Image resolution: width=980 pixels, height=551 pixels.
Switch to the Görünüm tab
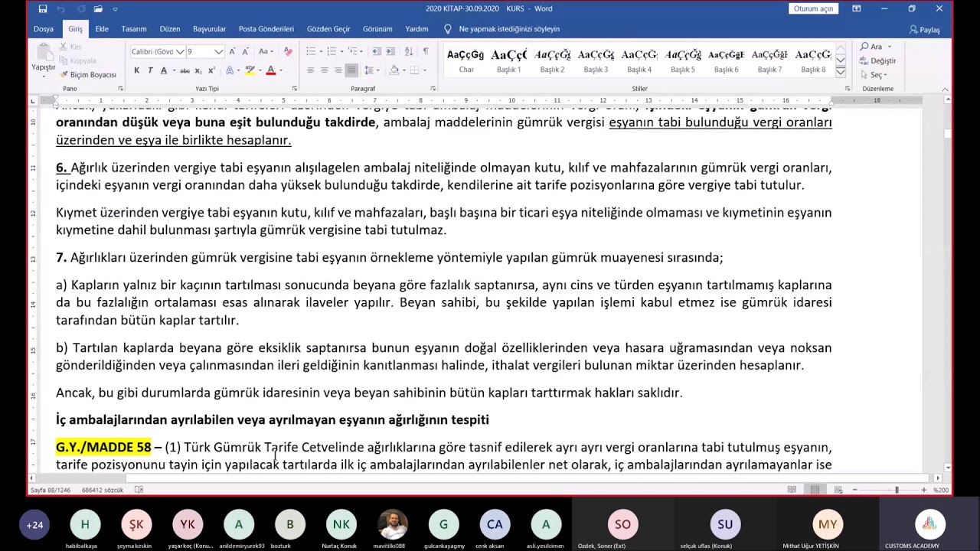click(377, 29)
